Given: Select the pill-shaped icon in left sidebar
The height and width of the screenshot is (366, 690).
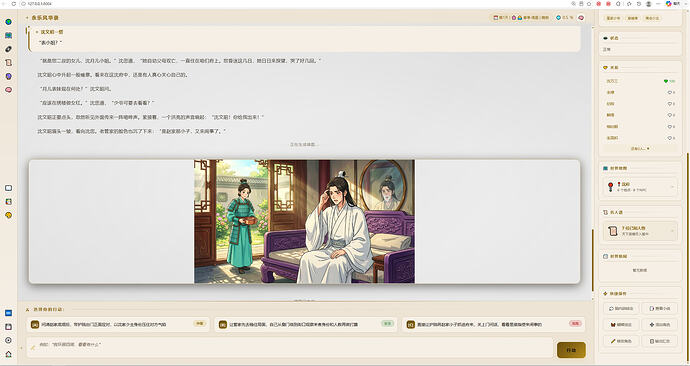Looking at the screenshot, I should (x=8, y=49).
